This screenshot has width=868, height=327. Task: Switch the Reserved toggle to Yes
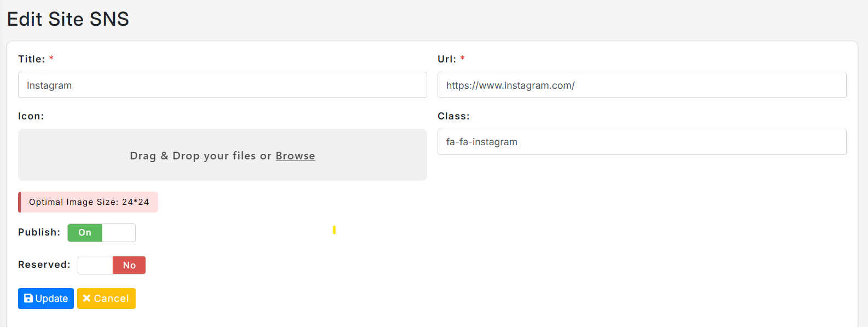tap(112, 265)
